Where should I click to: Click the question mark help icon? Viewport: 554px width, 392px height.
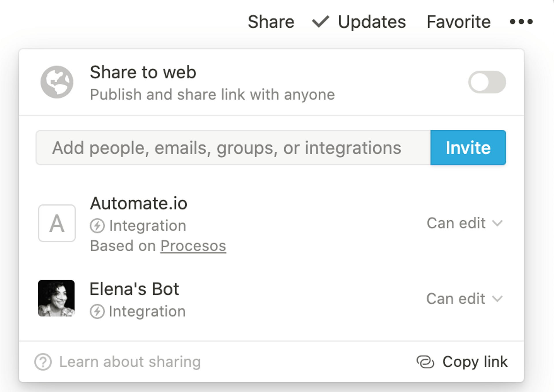[43, 362]
